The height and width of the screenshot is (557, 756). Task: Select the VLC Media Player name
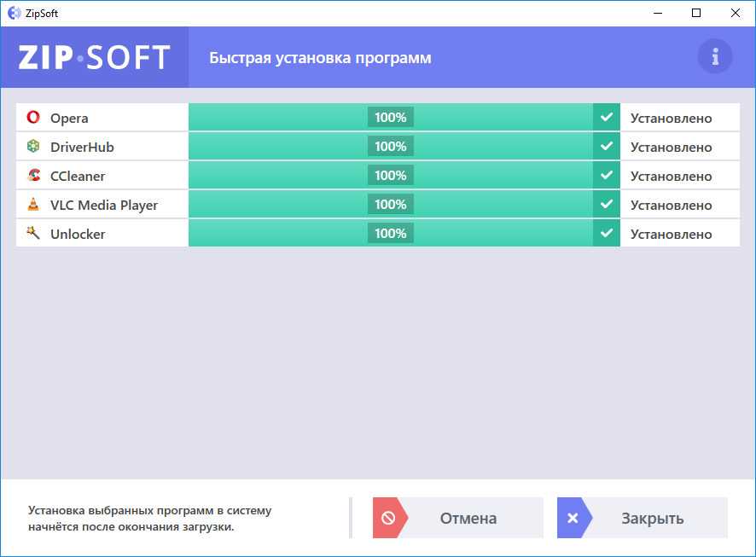(104, 206)
